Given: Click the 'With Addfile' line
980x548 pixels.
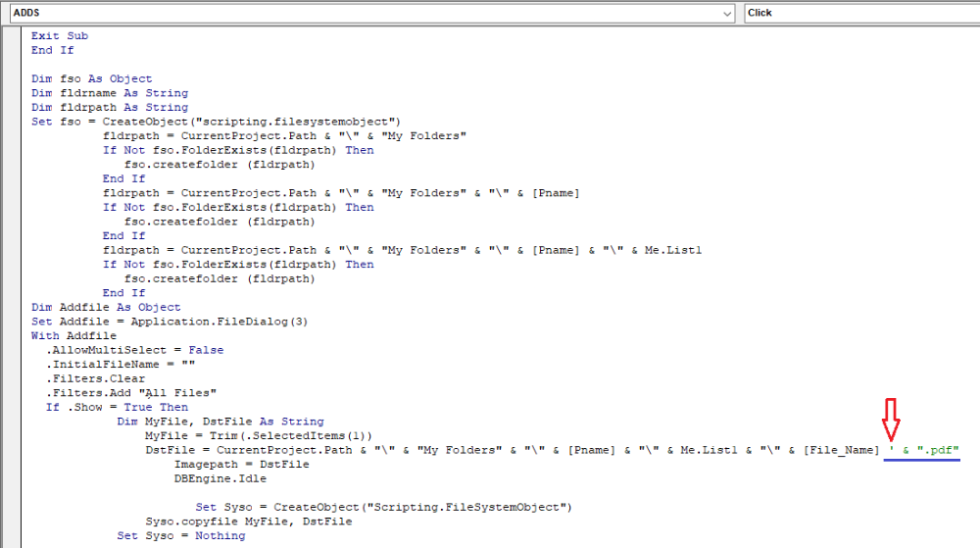Looking at the screenshot, I should (73, 336).
